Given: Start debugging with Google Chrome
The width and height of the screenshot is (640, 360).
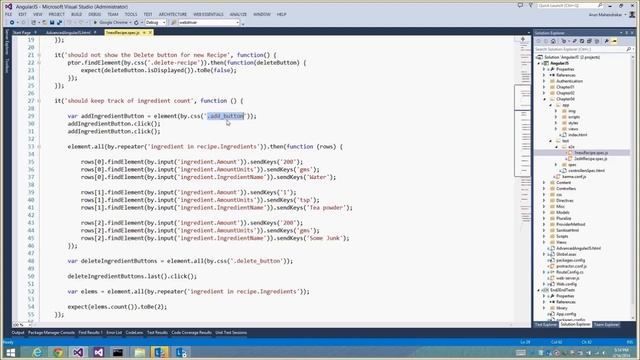Looking at the screenshot, I should coord(111,22).
